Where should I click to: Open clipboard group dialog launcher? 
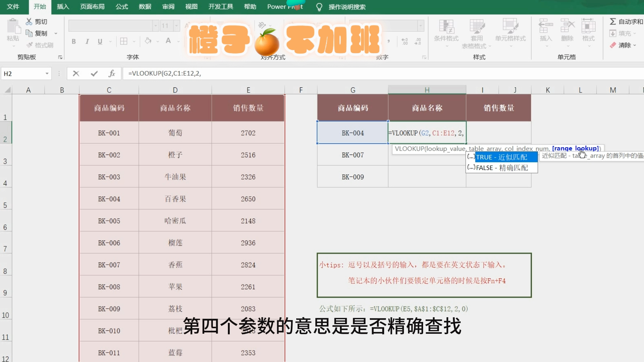[60, 57]
